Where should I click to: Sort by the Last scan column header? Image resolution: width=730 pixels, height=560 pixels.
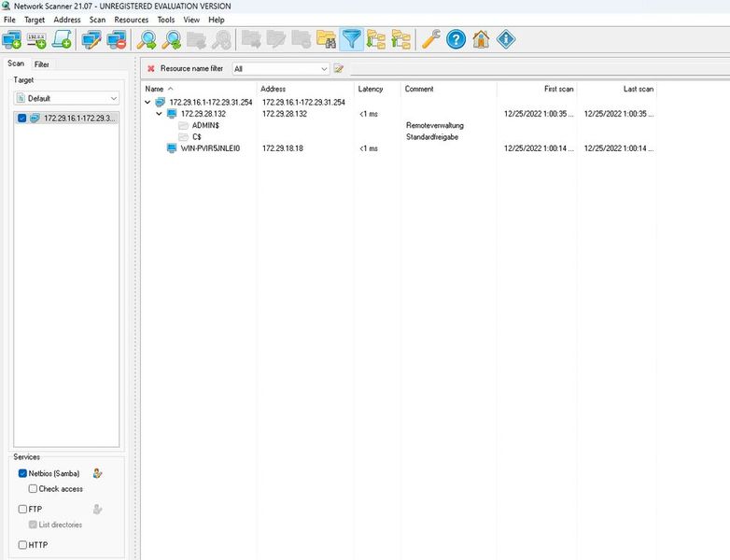pyautogui.click(x=617, y=89)
